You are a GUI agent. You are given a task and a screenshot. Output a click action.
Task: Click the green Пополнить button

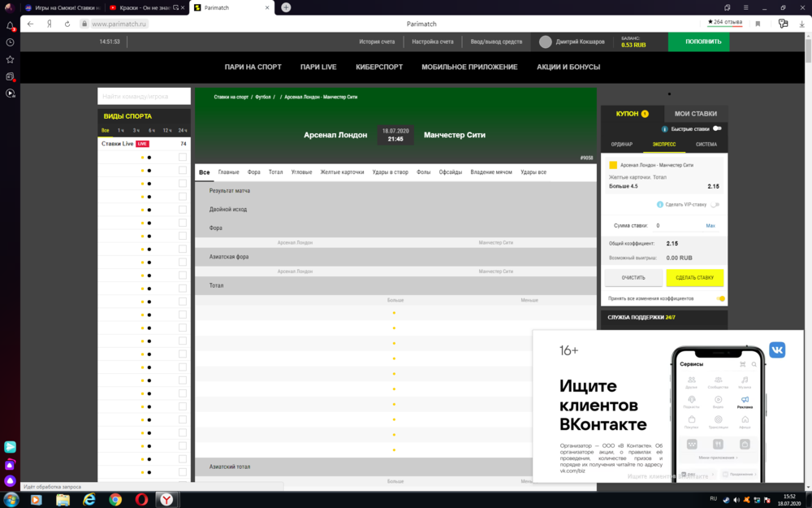[x=698, y=42]
